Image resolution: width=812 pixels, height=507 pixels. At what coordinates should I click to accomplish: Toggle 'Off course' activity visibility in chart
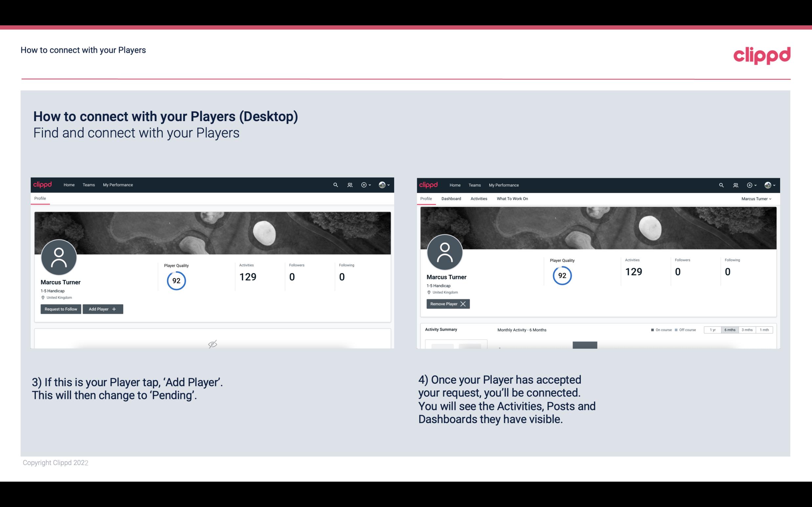click(x=685, y=329)
